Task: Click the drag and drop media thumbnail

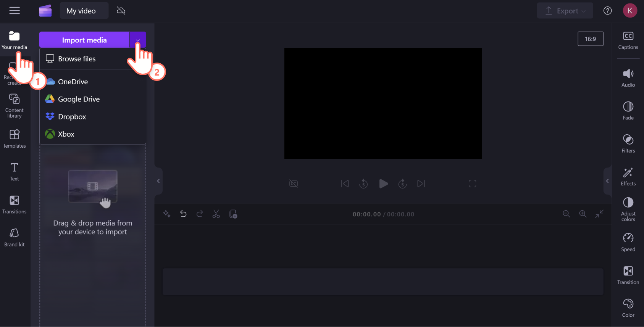Action: [x=93, y=187]
